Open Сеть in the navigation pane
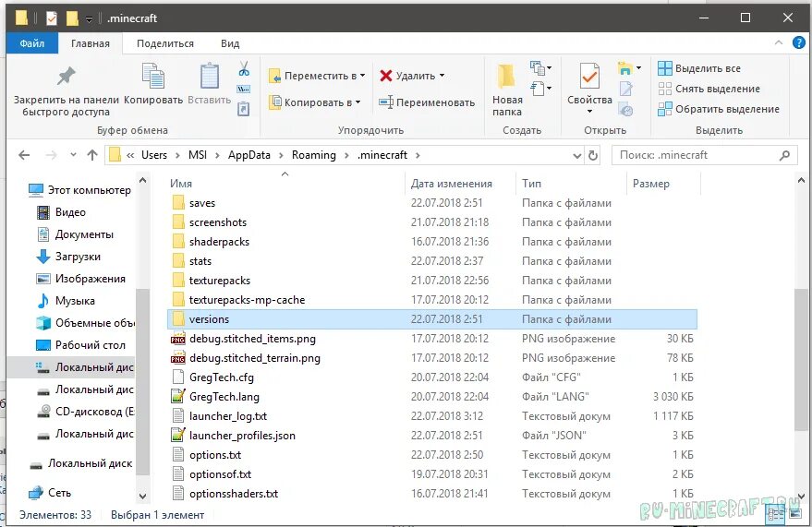812x527 pixels. [x=50, y=493]
